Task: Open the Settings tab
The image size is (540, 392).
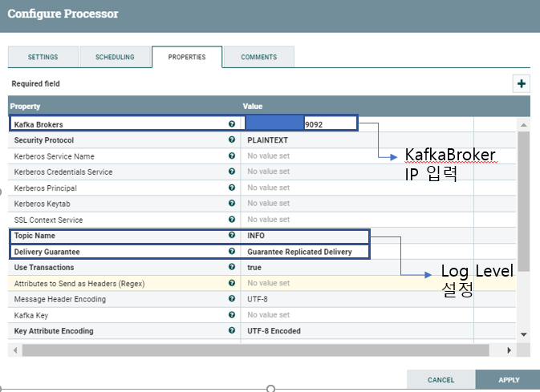Action: [43, 57]
